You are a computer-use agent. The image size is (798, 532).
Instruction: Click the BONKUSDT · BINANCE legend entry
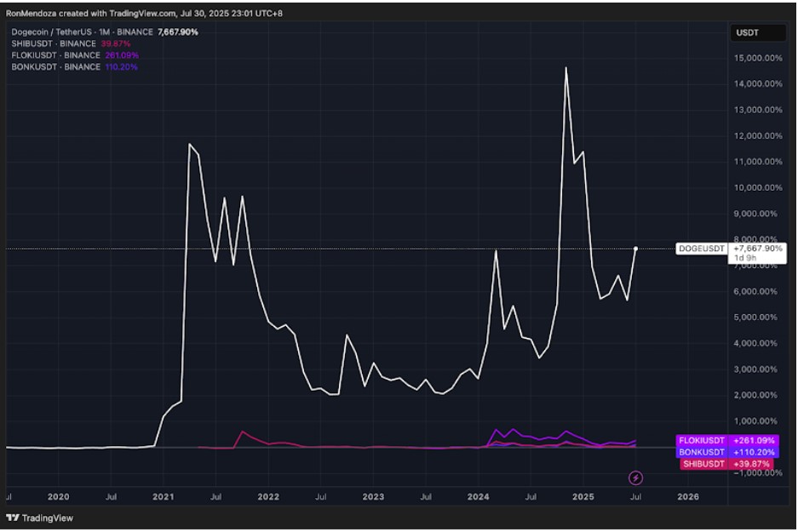(55, 67)
